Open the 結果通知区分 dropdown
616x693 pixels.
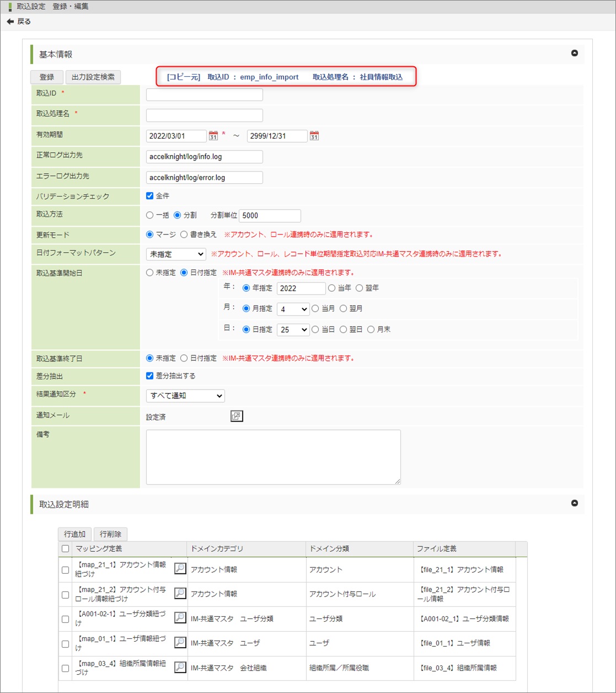pyautogui.click(x=185, y=396)
